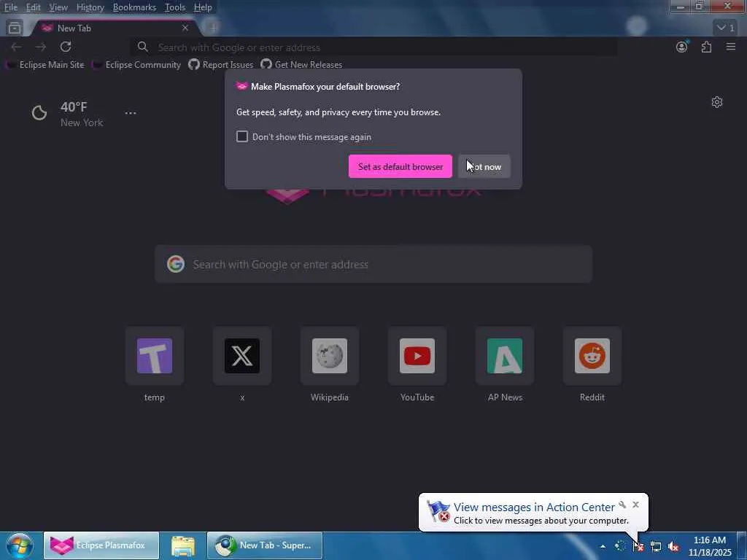
Task: Open the Wikipedia shortcut tile
Action: 330,356
